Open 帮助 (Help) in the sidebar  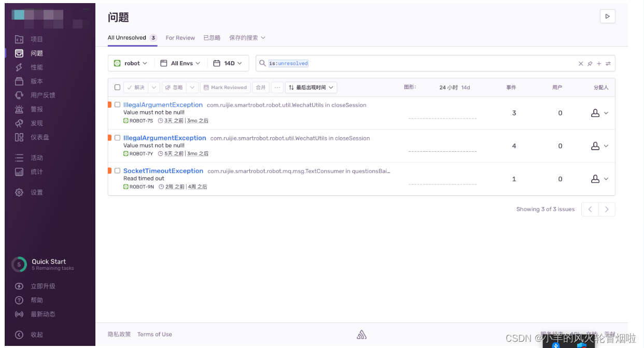30,300
